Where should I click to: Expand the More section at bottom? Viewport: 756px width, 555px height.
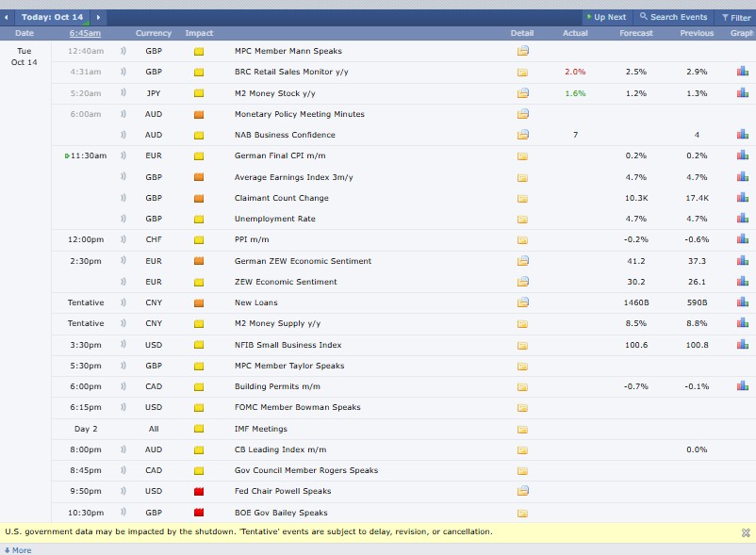click(18, 549)
